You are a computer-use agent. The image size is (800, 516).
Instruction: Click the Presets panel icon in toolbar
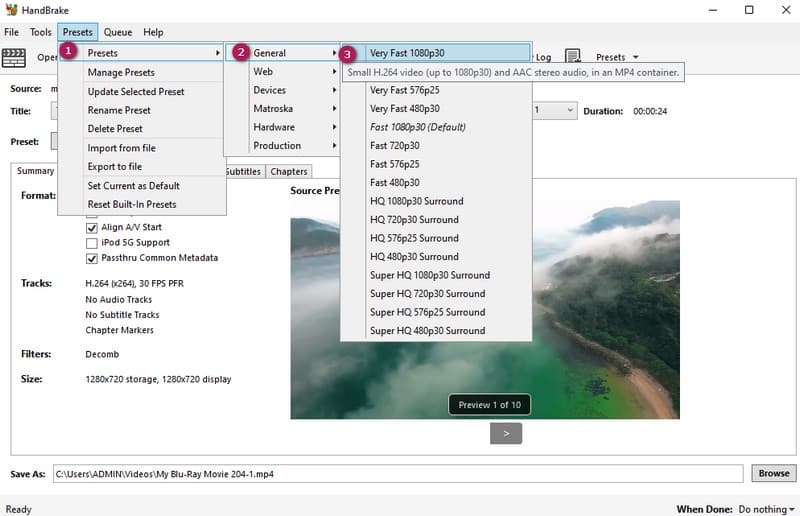(x=573, y=57)
